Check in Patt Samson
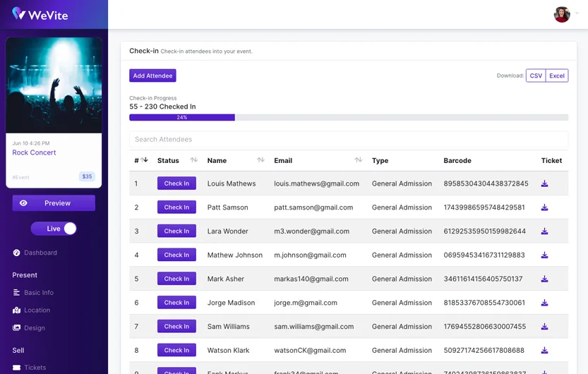Screen dimensions: 588x374 pos(176,207)
